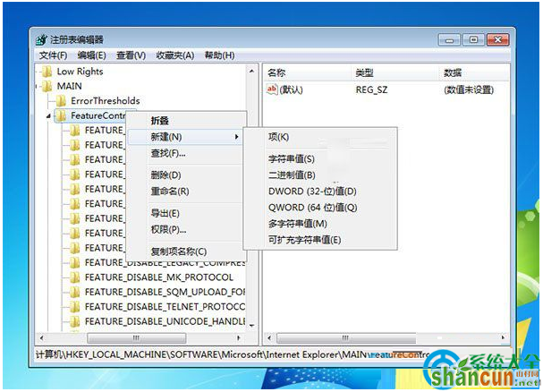Click the tree pane scroll left arrow
Viewport: 543px width, 392px height.
pos(41,337)
